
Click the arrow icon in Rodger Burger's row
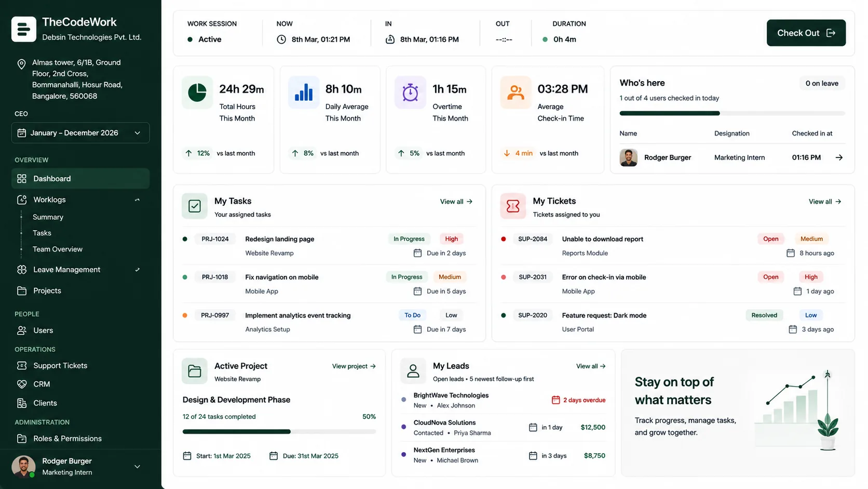[839, 157]
